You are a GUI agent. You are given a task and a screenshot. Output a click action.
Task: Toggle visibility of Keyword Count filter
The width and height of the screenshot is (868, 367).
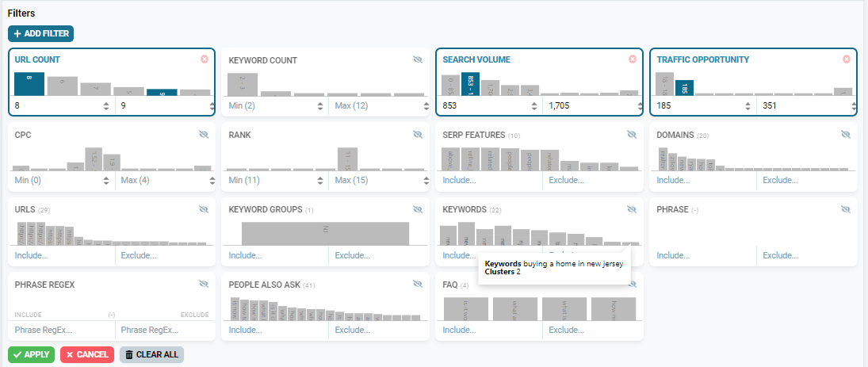pyautogui.click(x=418, y=59)
